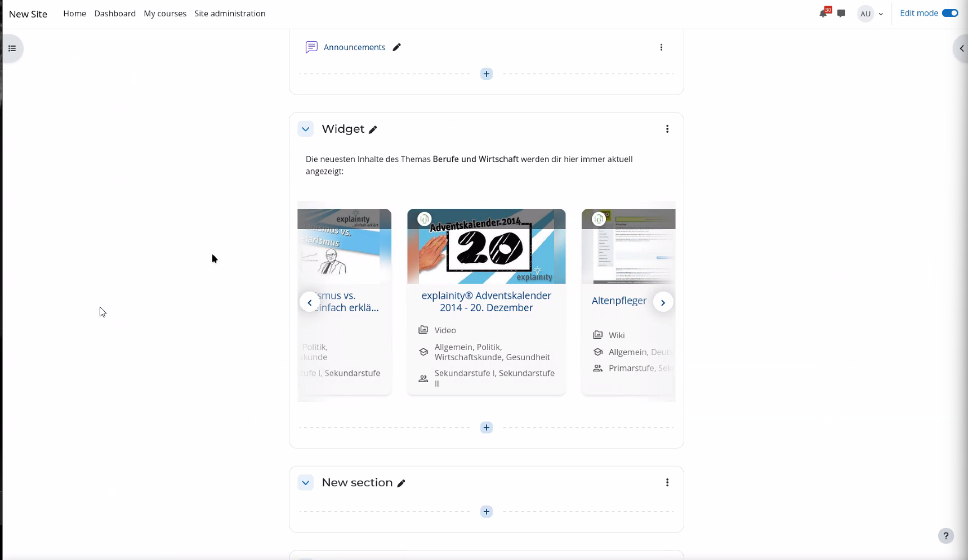This screenshot has width=968, height=560.
Task: Collapse the Widget section chevron
Action: tap(305, 129)
